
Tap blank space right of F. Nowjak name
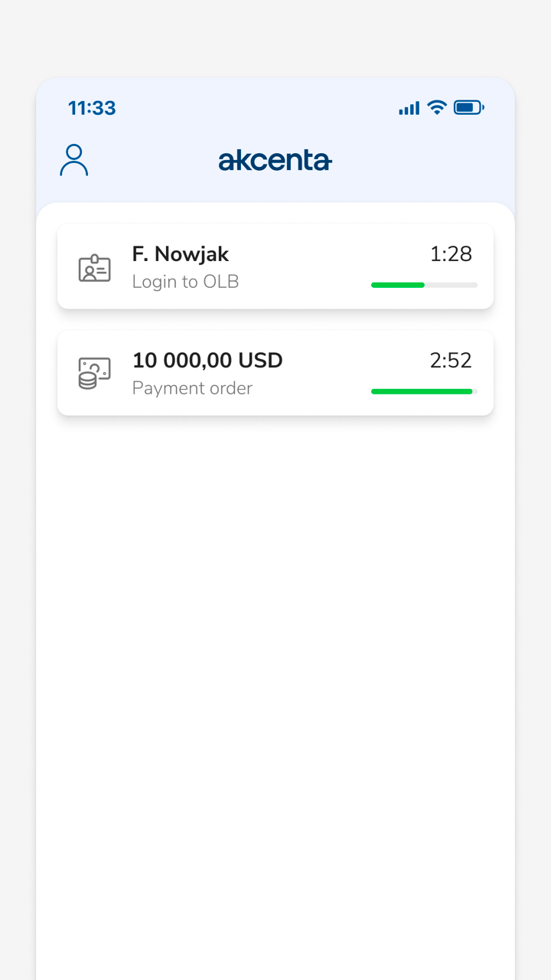[x=321, y=254]
